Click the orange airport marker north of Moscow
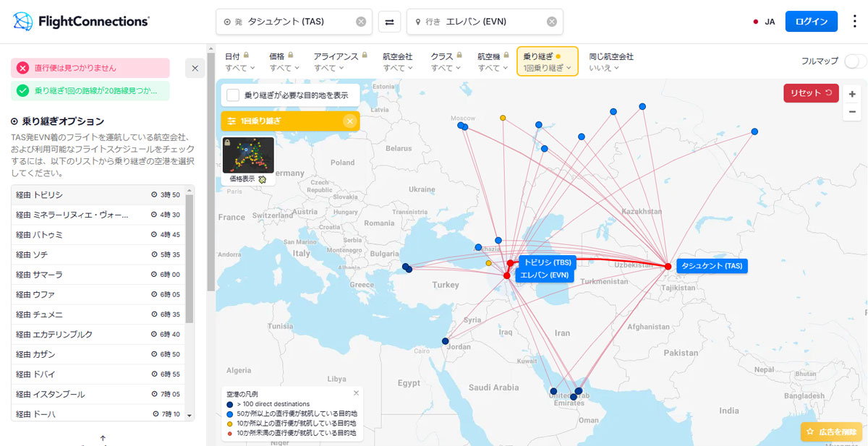Viewport: 868px width, 446px height. click(x=503, y=117)
